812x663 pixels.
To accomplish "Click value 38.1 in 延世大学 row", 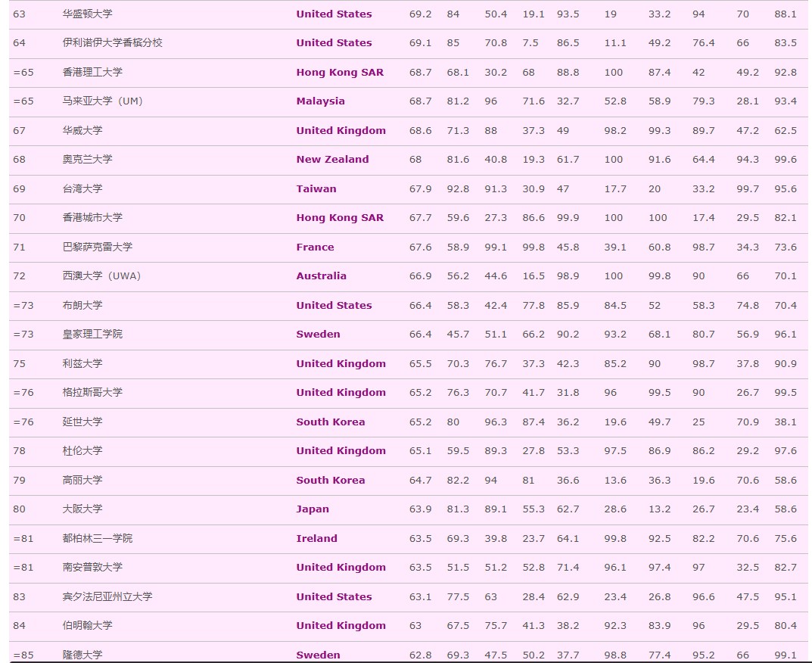I will [x=786, y=422].
